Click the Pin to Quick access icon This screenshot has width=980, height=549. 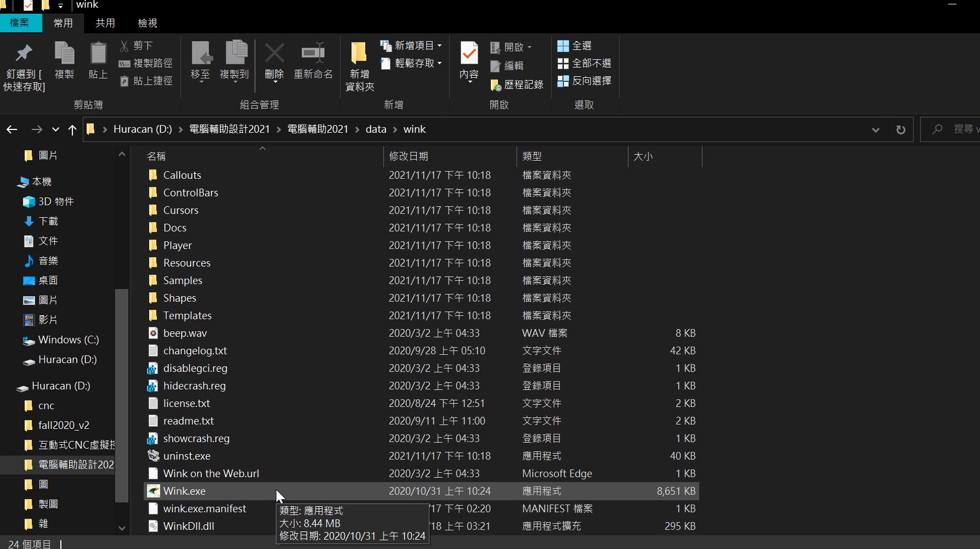[x=24, y=53]
